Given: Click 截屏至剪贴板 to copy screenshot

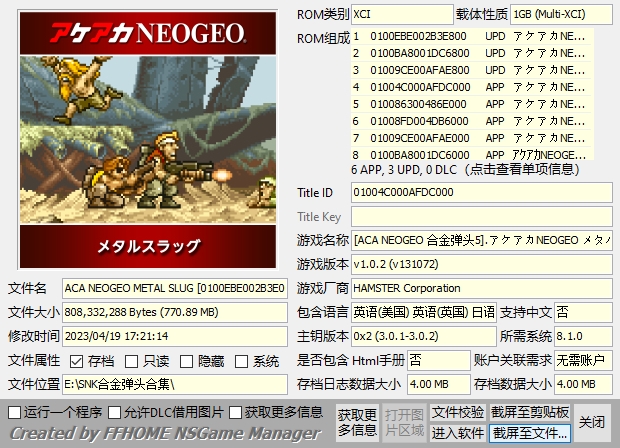Looking at the screenshot, I should coord(530,412).
